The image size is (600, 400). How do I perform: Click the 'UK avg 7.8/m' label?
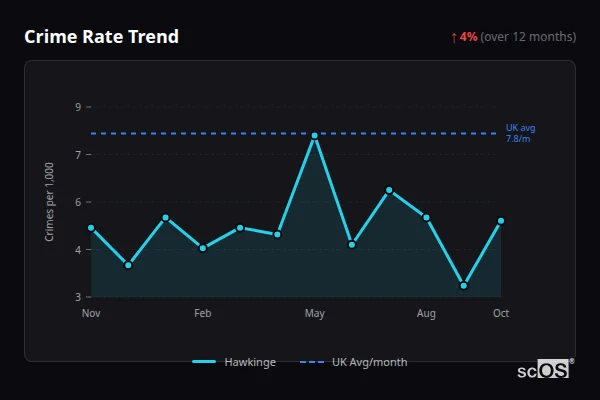pos(520,133)
